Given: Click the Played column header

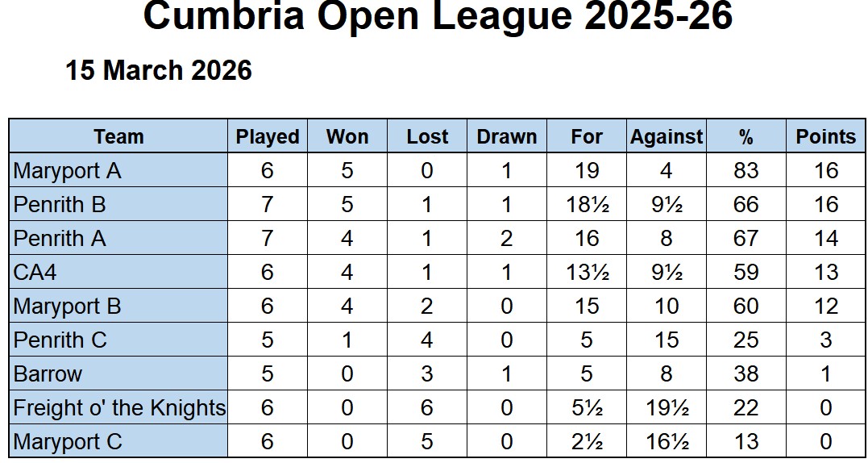Looking at the screenshot, I should pos(267,136).
